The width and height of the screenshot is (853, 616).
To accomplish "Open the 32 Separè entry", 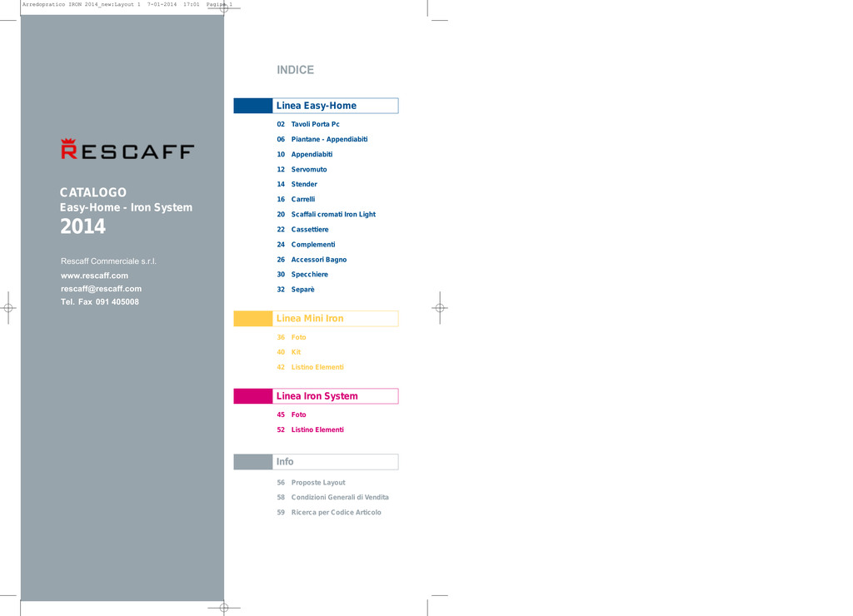I will pyautogui.click(x=296, y=290).
